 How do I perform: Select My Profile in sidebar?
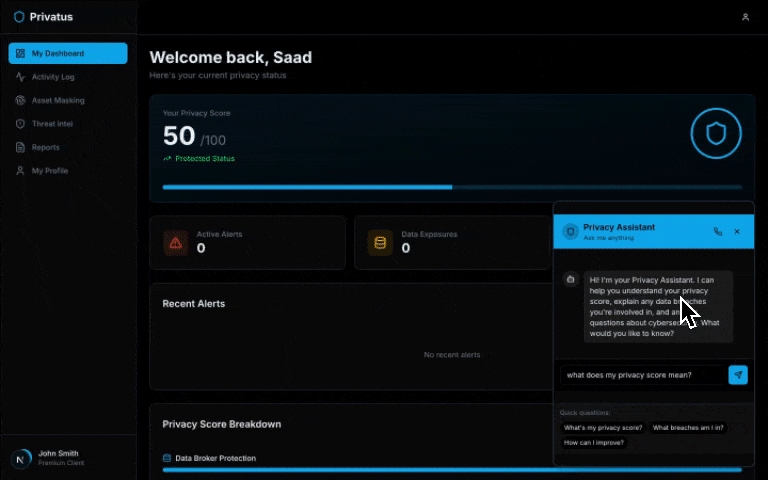pos(49,171)
